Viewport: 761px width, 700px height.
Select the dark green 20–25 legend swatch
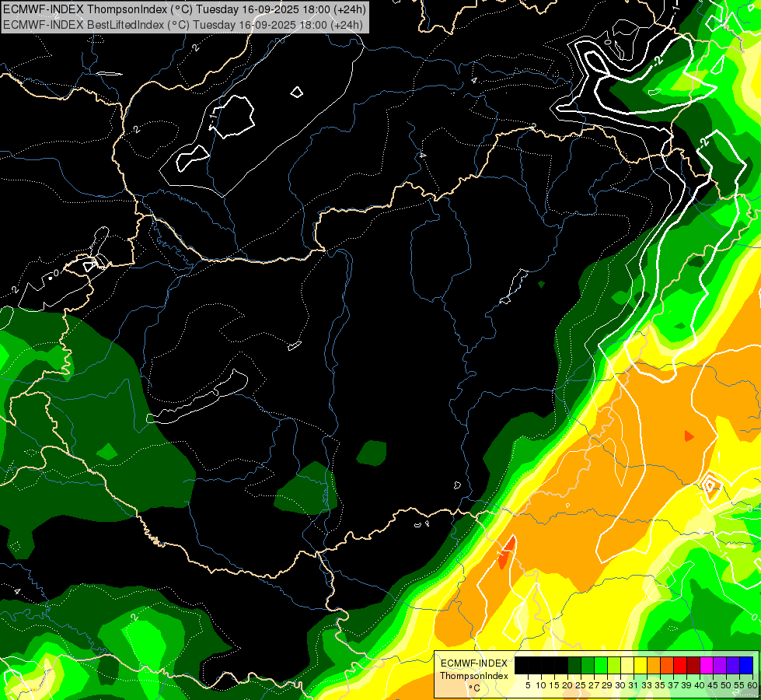(574, 666)
